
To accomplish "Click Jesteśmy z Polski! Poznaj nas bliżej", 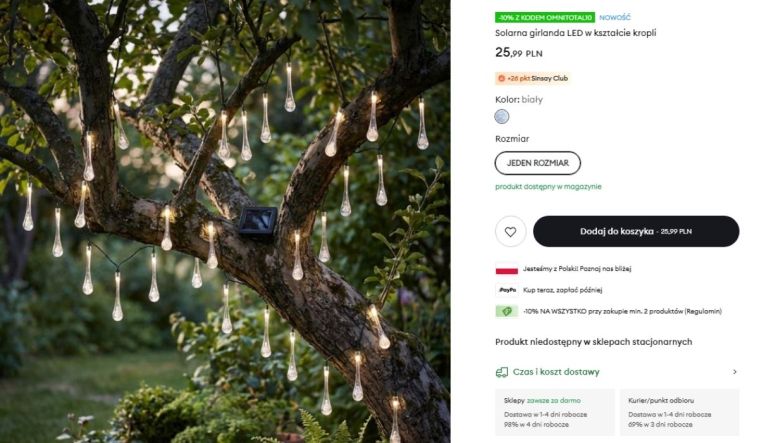I will [577, 269].
